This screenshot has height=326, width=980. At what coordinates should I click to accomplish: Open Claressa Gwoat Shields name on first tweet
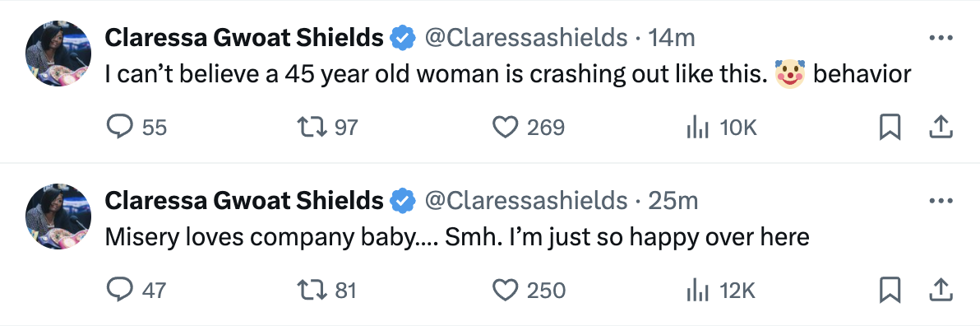(x=243, y=38)
